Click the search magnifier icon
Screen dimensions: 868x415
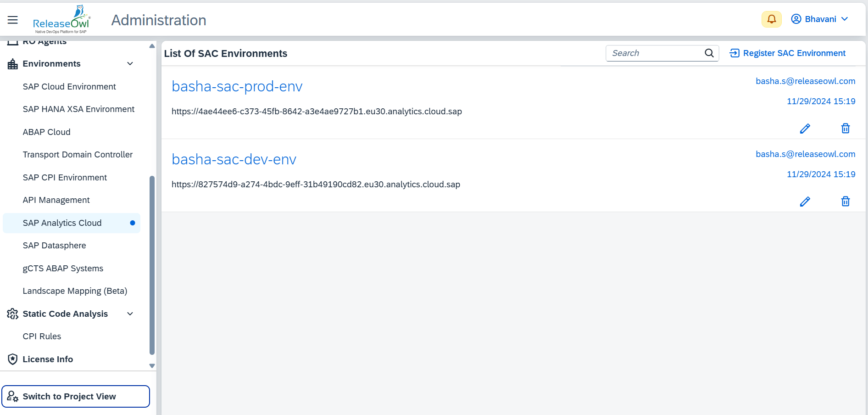click(709, 53)
